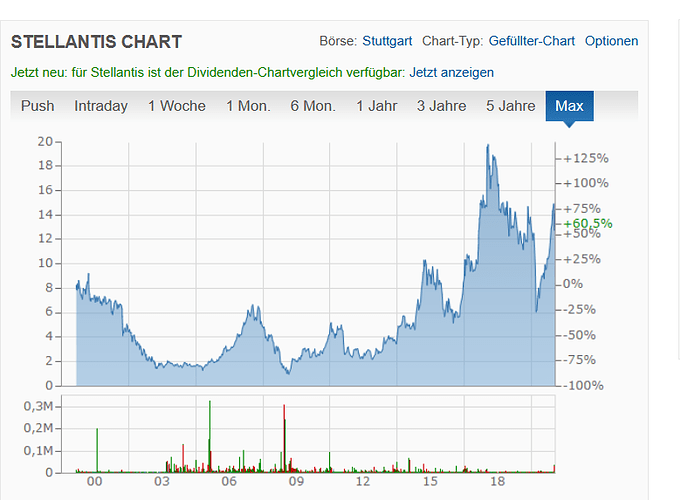The width and height of the screenshot is (680, 500).
Task: Click the Jetzt anzeigen dividend comparison link
Action: 451,72
